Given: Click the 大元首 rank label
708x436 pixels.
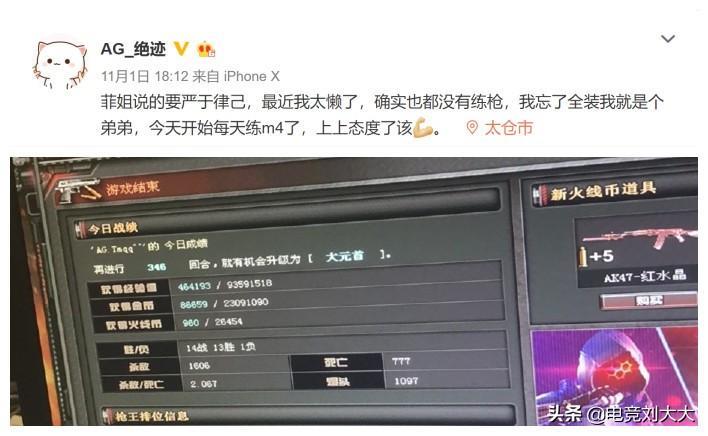Looking at the screenshot, I should (x=345, y=256).
